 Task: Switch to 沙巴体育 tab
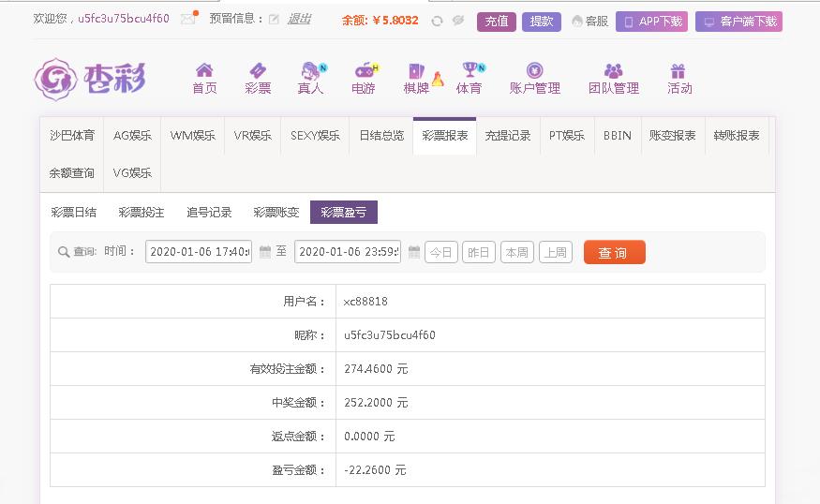72,136
